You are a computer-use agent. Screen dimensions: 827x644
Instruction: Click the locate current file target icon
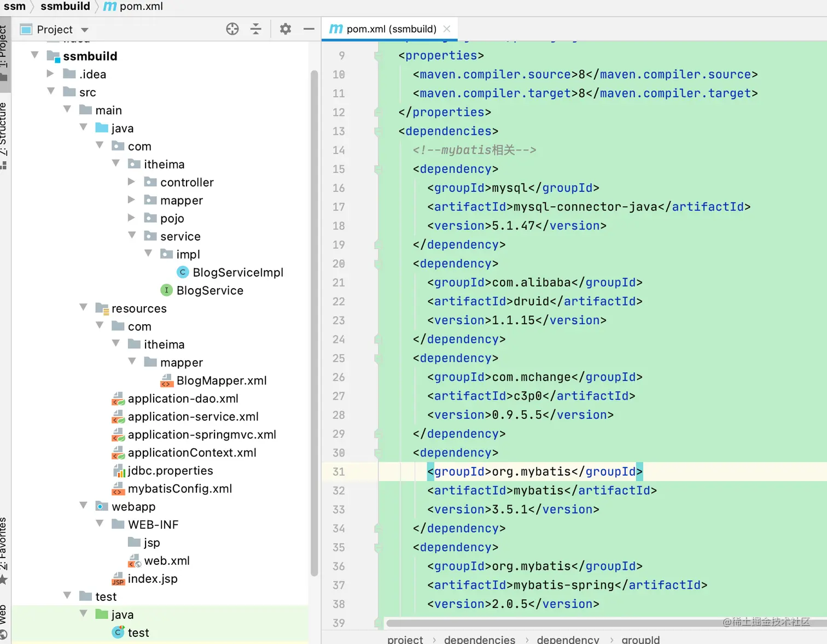pos(232,29)
